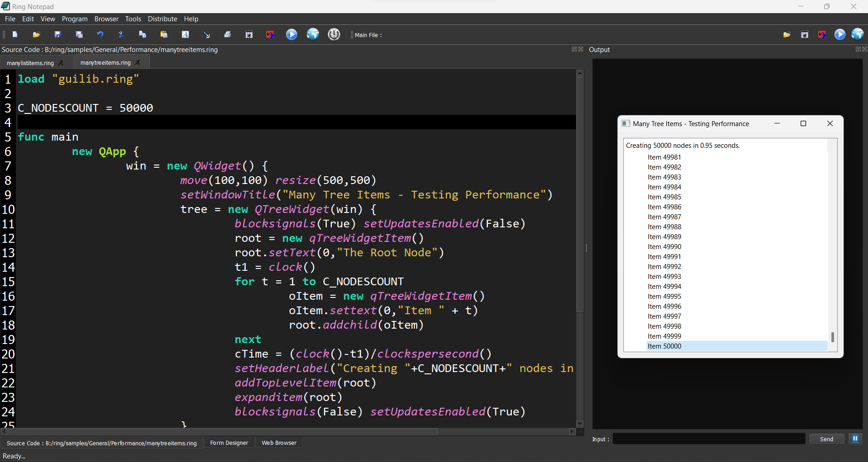Click the Font letter A icon

tap(185, 34)
